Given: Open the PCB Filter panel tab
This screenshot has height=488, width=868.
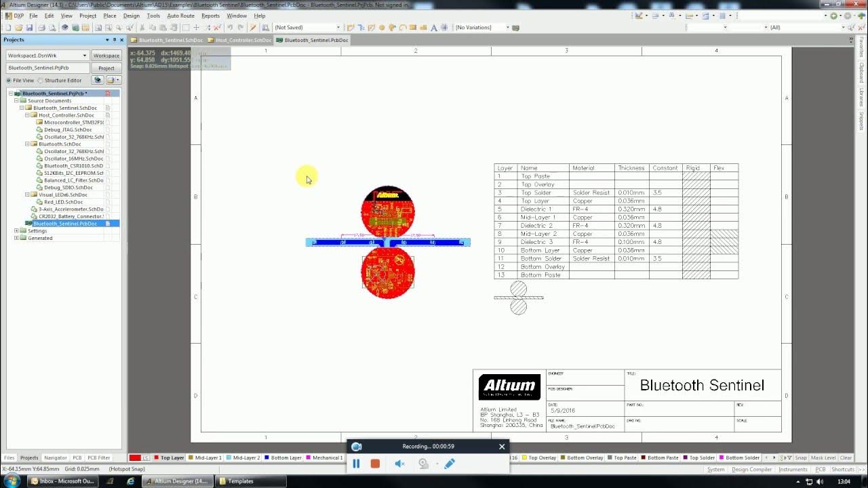Looking at the screenshot, I should 99,458.
